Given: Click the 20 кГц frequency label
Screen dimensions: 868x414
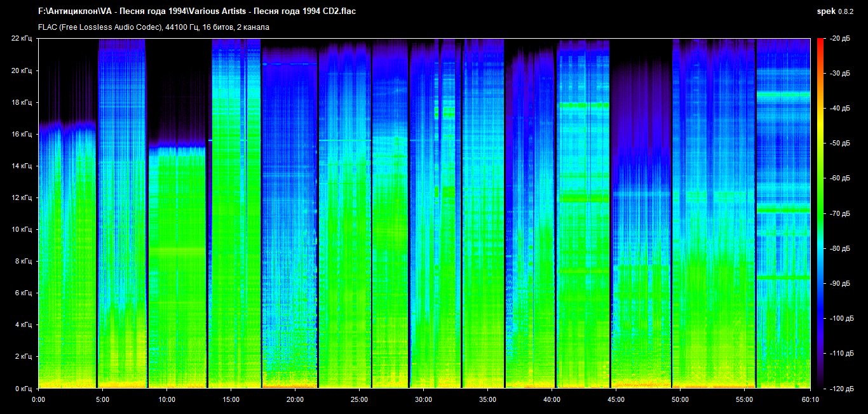Looking at the screenshot, I should click(22, 70).
